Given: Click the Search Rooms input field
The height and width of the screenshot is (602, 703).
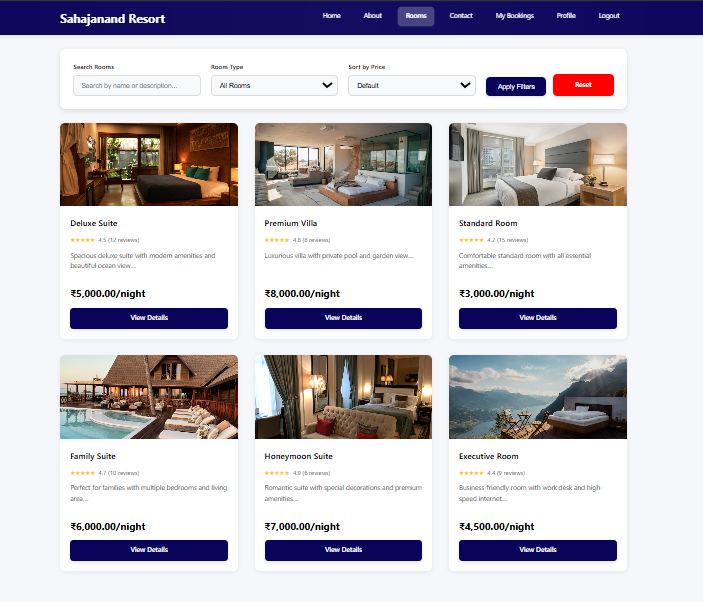Looking at the screenshot, I should coord(137,85).
